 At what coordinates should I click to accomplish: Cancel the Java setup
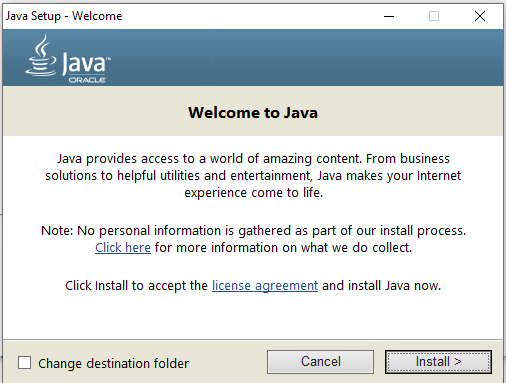(320, 362)
